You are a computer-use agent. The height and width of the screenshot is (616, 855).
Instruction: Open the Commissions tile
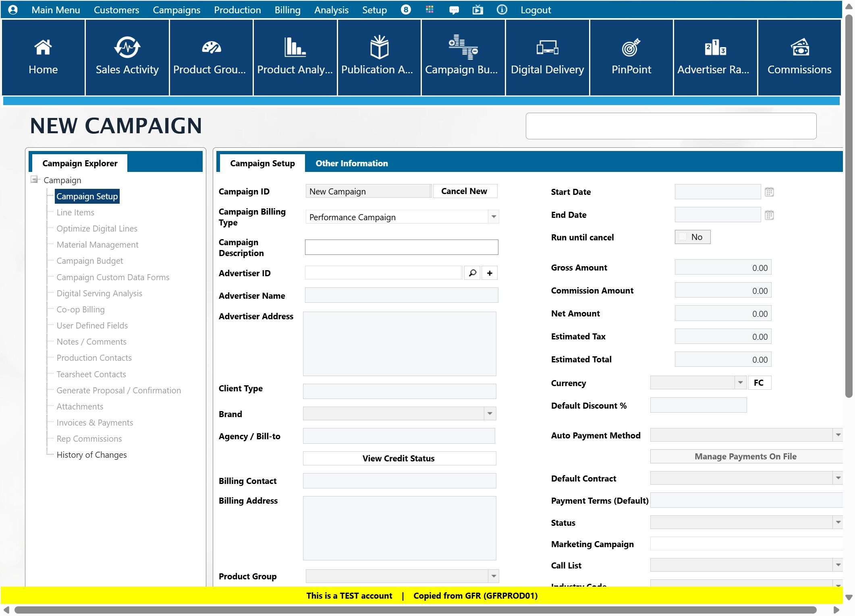tap(799, 57)
